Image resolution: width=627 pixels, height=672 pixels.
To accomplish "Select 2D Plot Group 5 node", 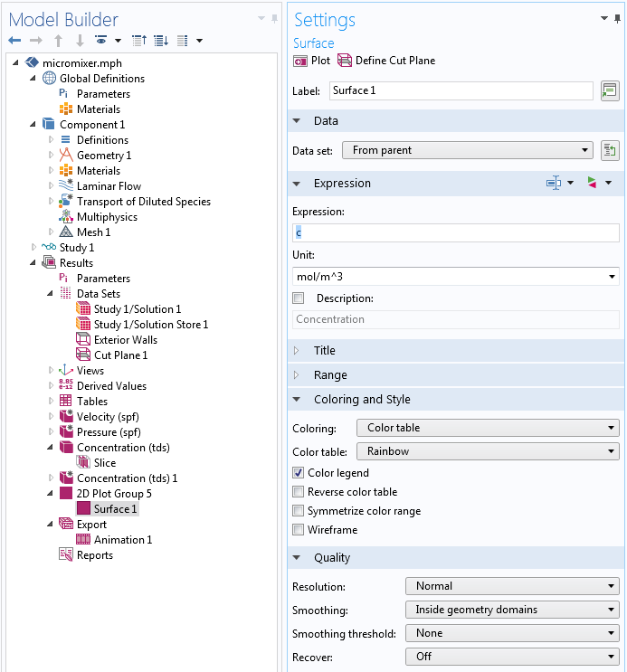I will [114, 494].
